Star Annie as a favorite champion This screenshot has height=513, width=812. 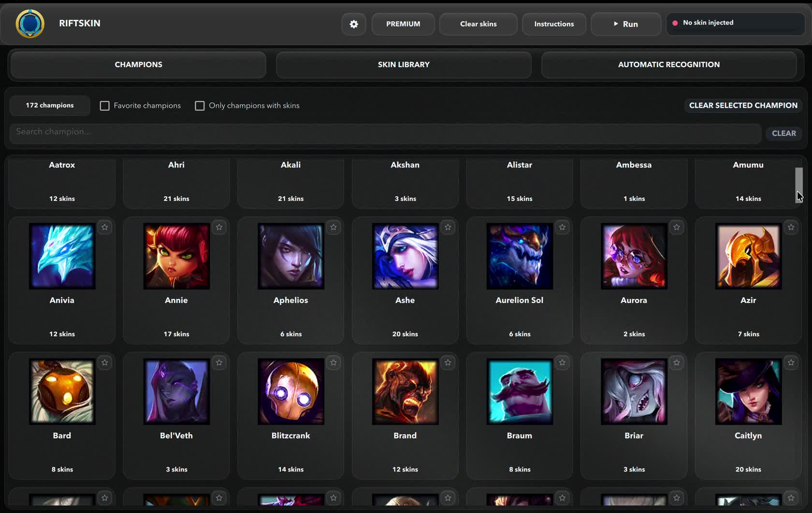pos(219,228)
